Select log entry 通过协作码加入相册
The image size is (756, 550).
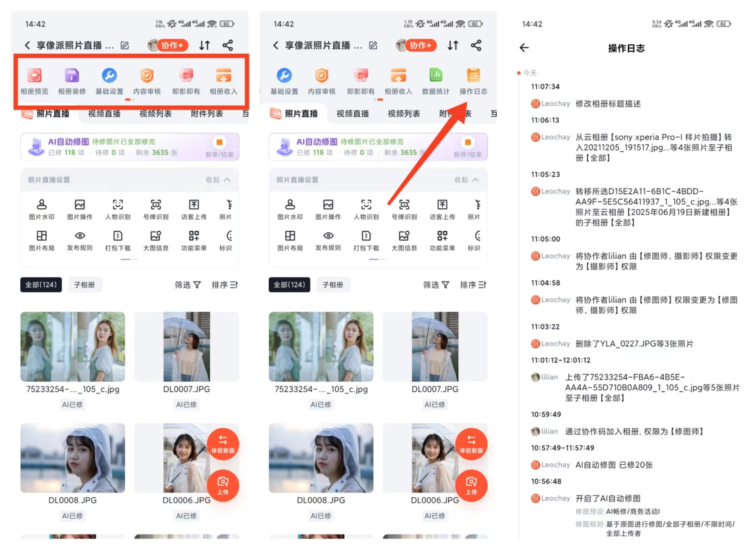[x=635, y=431]
